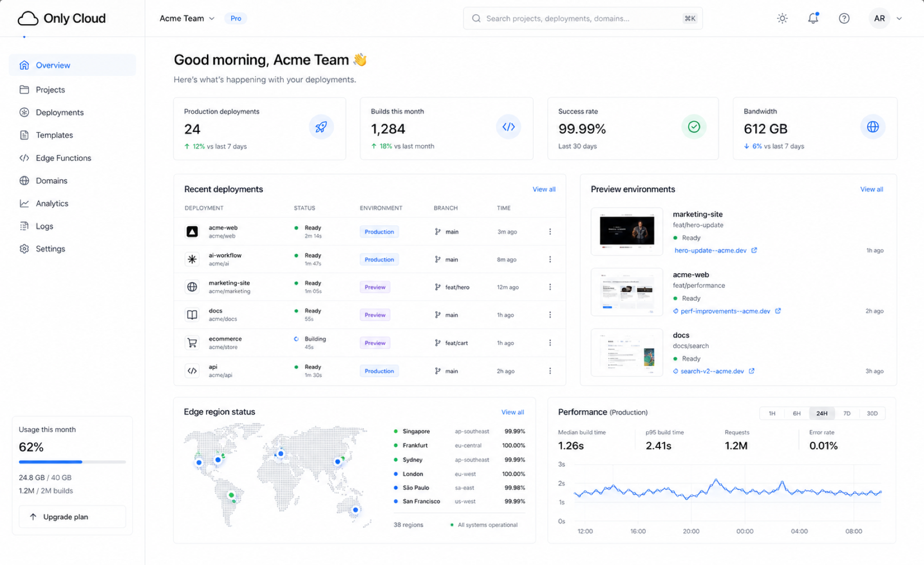924x565 pixels.
Task: Click external link icon beside search-v2--acme.dev
Action: 752,371
